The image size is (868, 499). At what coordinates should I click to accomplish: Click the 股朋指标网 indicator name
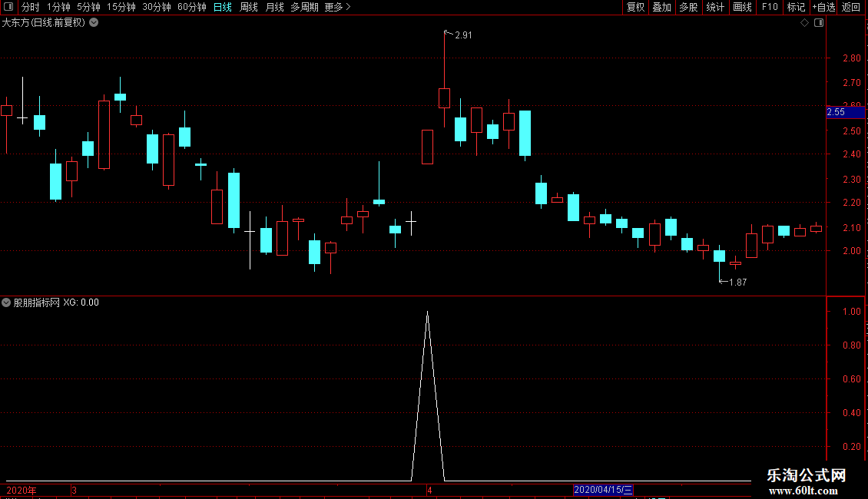pyautogui.click(x=37, y=302)
